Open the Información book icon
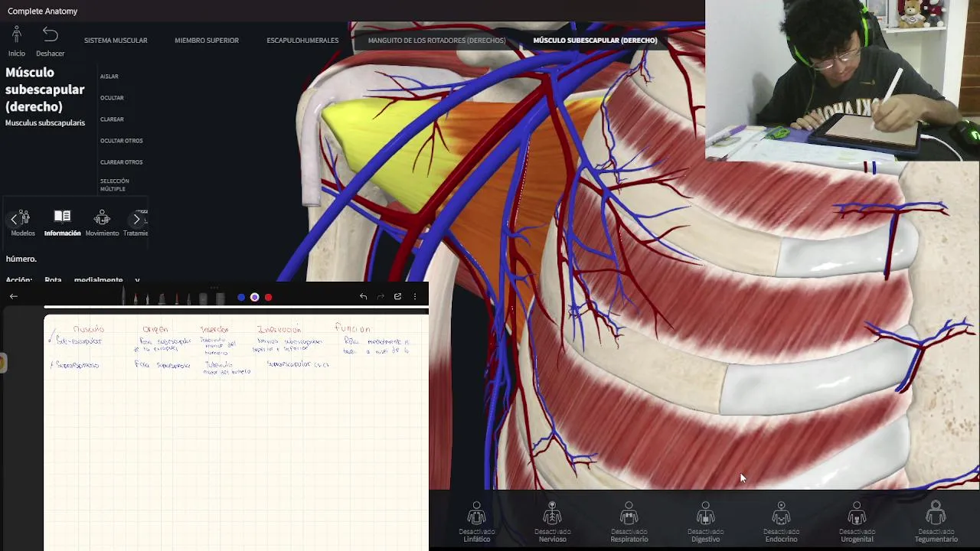 pyautogui.click(x=62, y=217)
